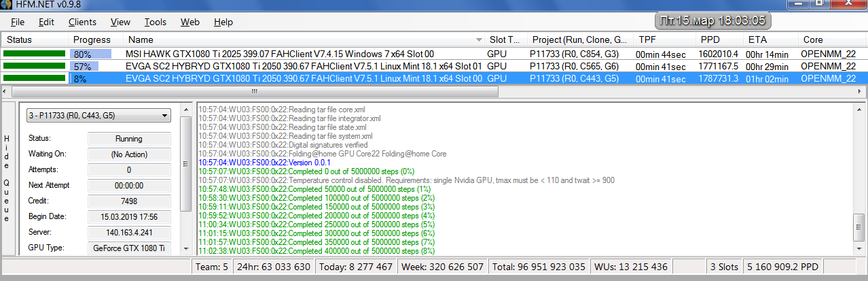Click the Waiting On field (No Action)
The width and height of the screenshot is (868, 281).
pos(129,154)
